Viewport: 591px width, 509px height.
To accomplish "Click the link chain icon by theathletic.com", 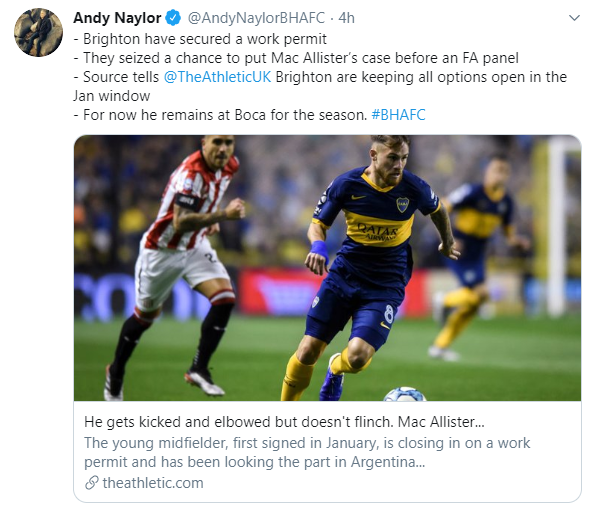I will tap(92, 483).
